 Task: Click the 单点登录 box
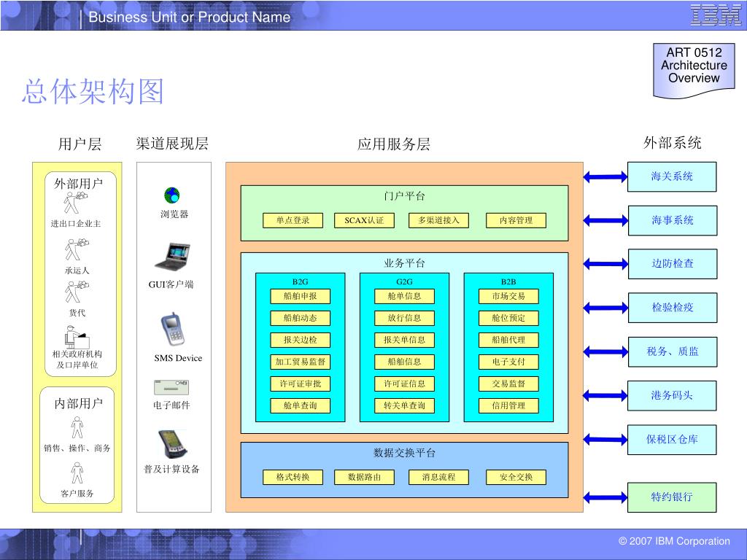tap(293, 220)
